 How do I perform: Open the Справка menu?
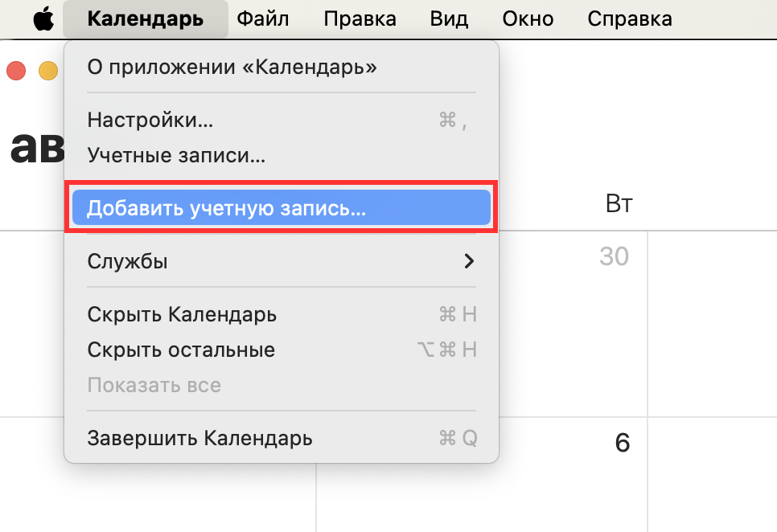629,18
